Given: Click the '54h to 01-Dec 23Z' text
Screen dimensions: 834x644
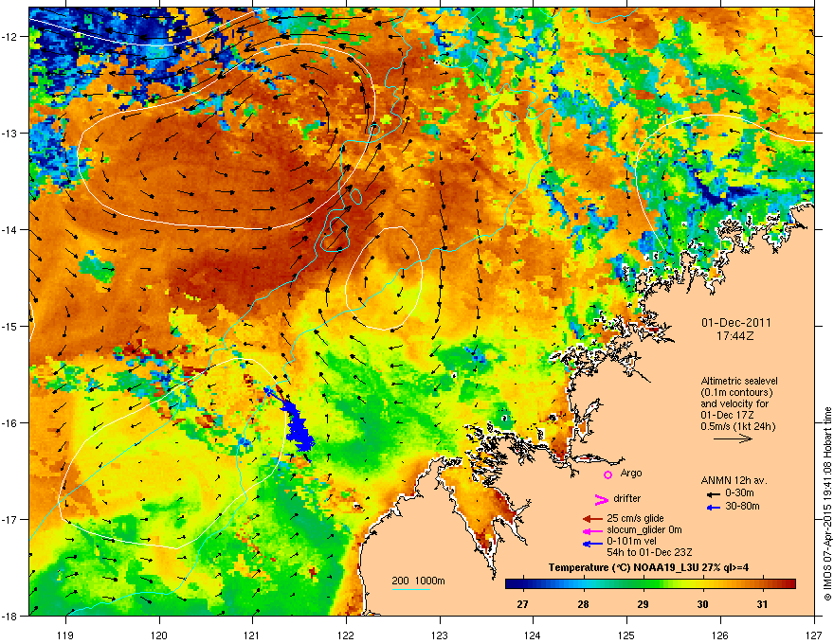Looking at the screenshot, I should [x=649, y=552].
